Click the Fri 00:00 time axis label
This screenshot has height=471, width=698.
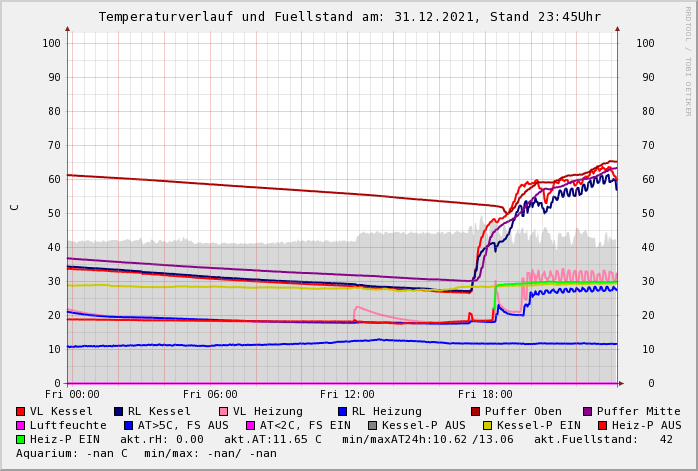coord(72,394)
